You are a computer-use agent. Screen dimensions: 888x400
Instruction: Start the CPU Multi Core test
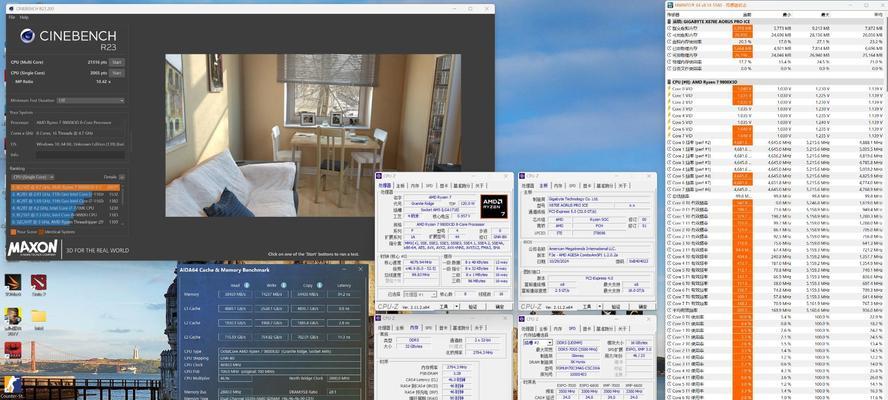117,62
